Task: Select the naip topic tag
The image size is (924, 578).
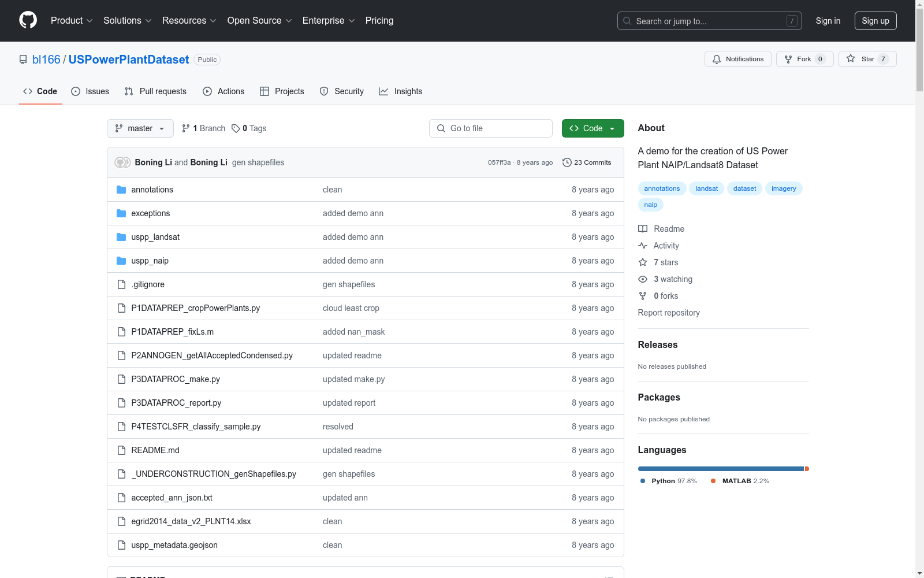Action: coord(651,205)
